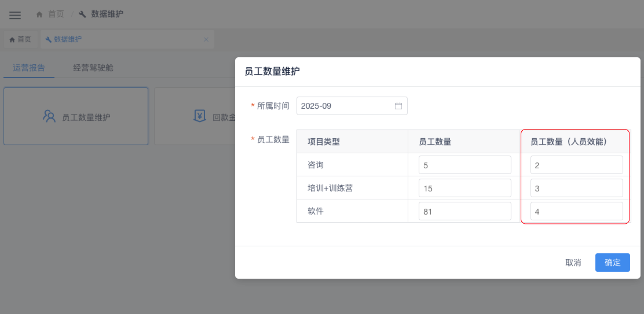The width and height of the screenshot is (644, 314).
Task: Click 软件 人员效能 input showing 4
Action: coord(576,211)
